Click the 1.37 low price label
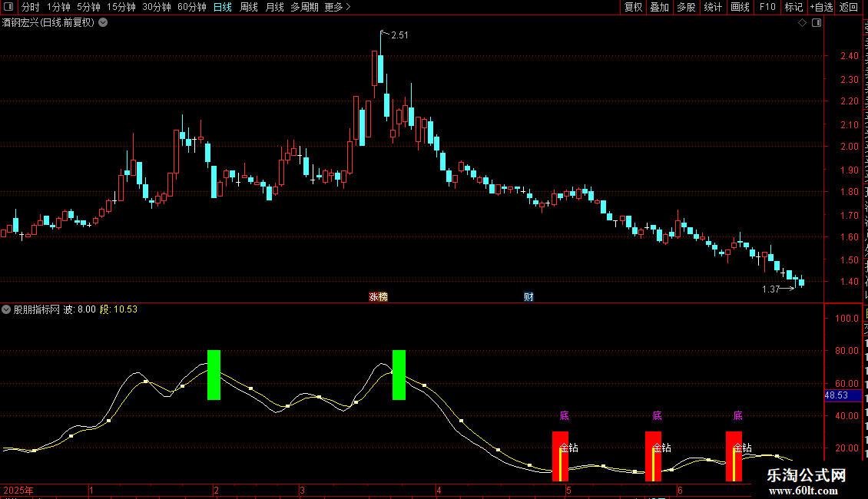 770,289
